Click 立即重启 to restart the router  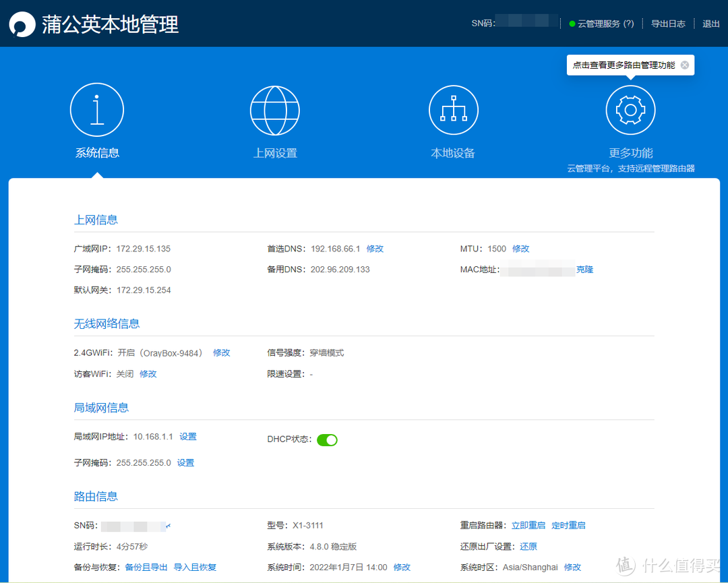[528, 525]
